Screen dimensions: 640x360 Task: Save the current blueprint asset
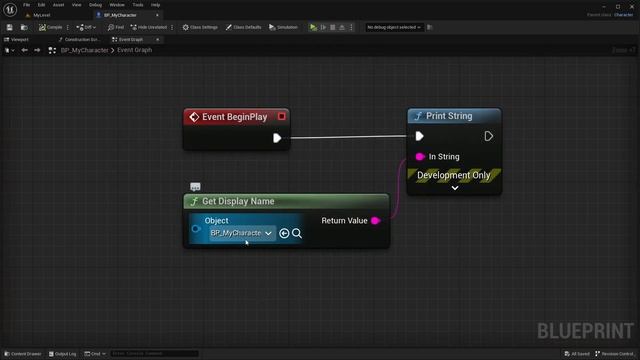(x=9, y=27)
